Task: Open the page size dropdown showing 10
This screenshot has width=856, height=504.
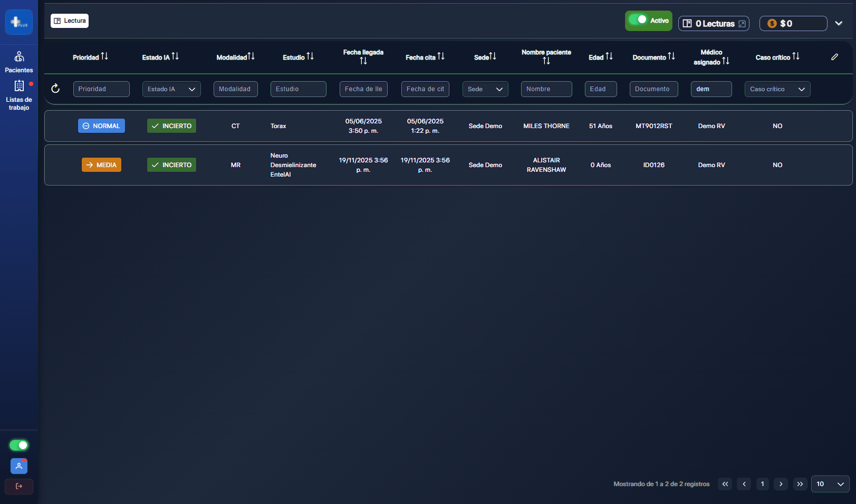Action: pyautogui.click(x=830, y=484)
